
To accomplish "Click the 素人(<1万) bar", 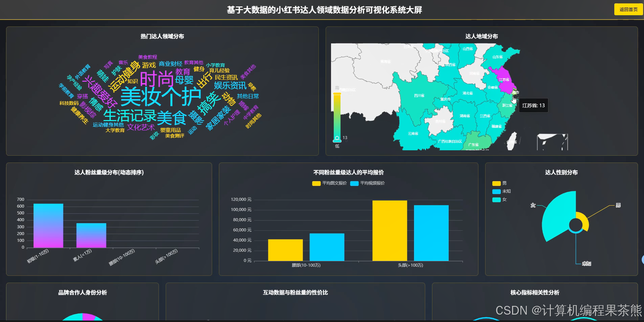I will (x=91, y=235).
